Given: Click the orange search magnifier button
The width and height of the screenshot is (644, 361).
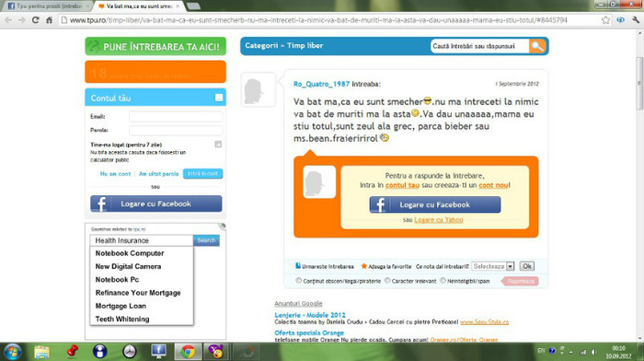Looking at the screenshot, I should pyautogui.click(x=536, y=46).
